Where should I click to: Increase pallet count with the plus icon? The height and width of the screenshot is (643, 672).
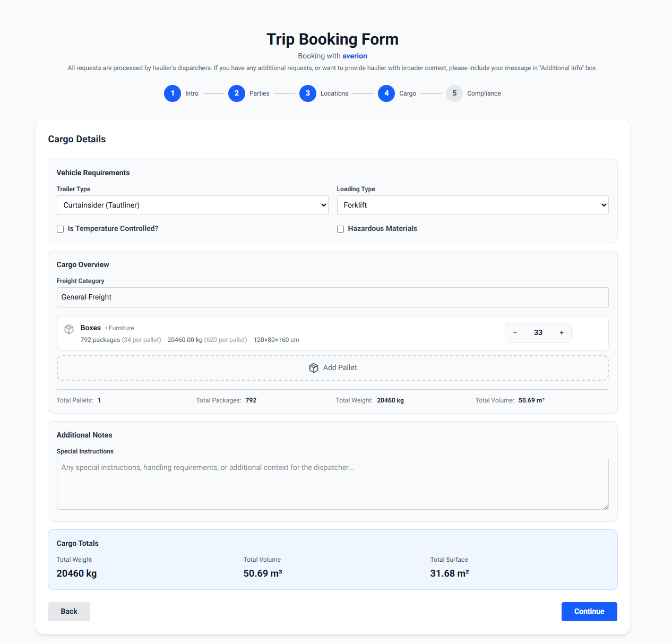tap(561, 332)
